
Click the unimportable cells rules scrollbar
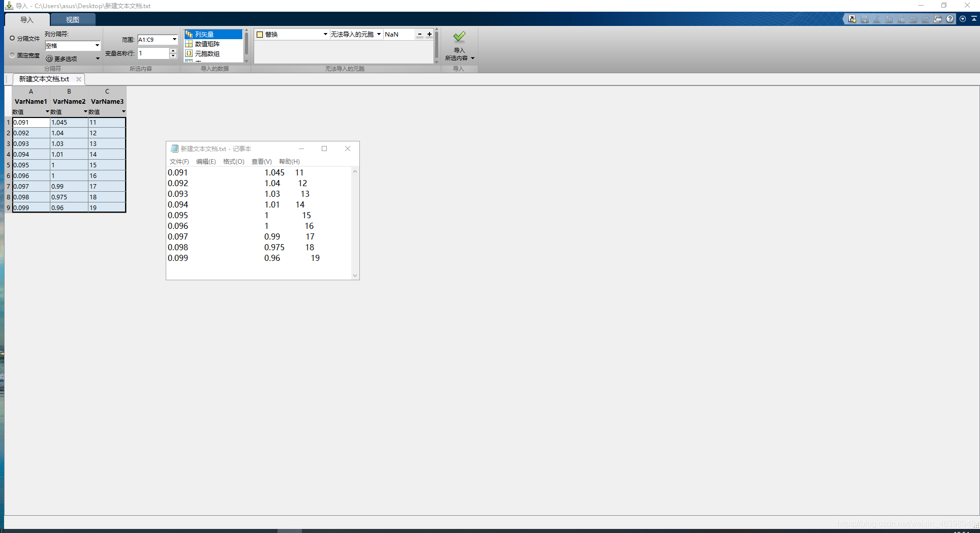pos(437,46)
